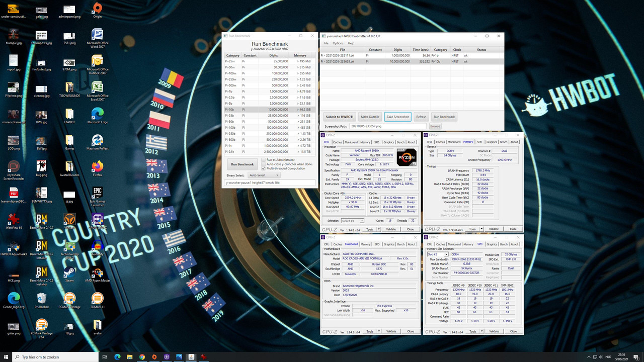Screen dimensions: 644x362
Task: Uncheck Multi-threaded Computation checkbox
Action: 263,168
